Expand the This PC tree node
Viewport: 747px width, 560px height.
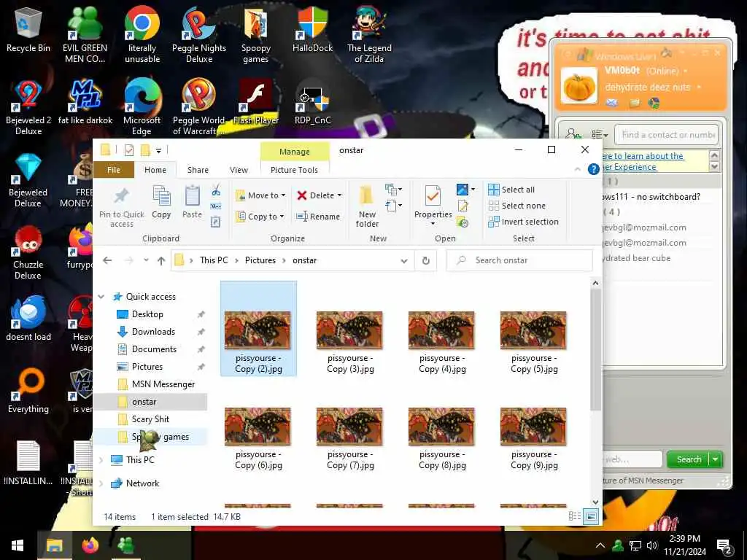tap(101, 460)
